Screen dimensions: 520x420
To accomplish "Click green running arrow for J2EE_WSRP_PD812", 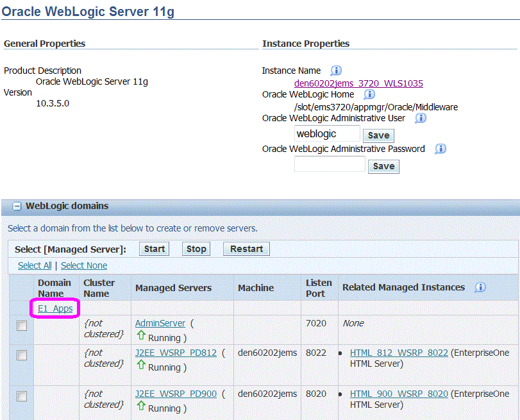I will (x=141, y=365).
